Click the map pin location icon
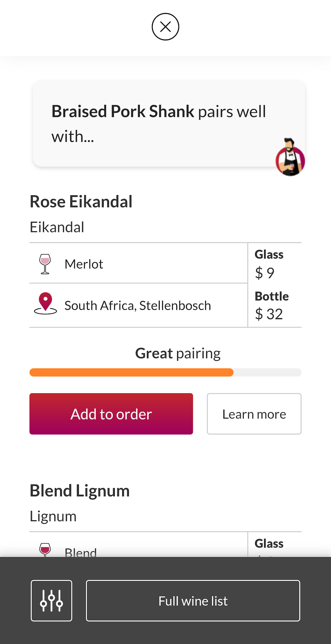331x644 pixels. coord(45,303)
